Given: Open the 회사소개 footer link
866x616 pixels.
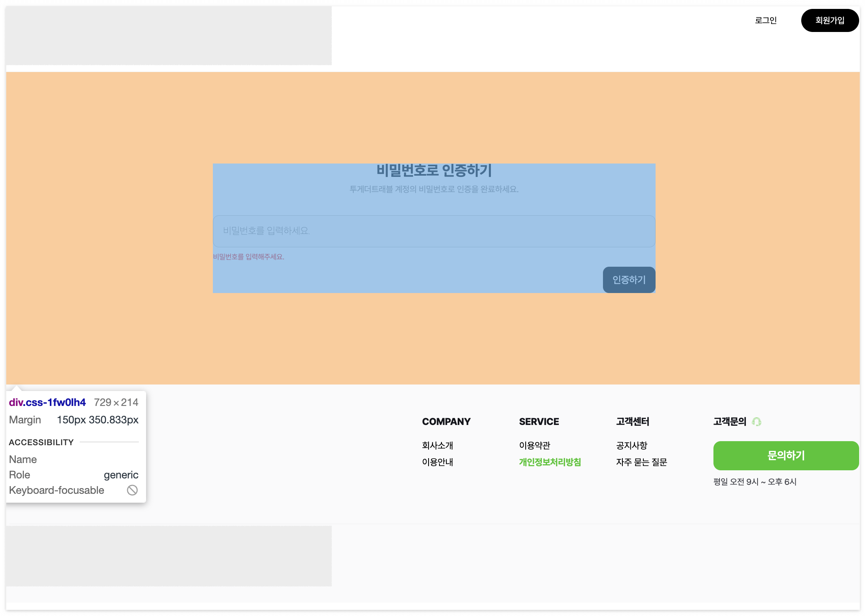Looking at the screenshot, I should point(437,446).
